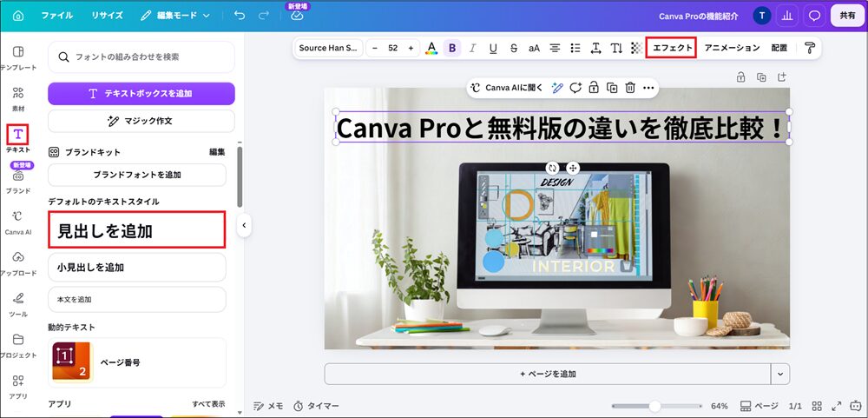868x418 pixels.
Task: Collapse the side panel with arrow handle
Action: 244,226
